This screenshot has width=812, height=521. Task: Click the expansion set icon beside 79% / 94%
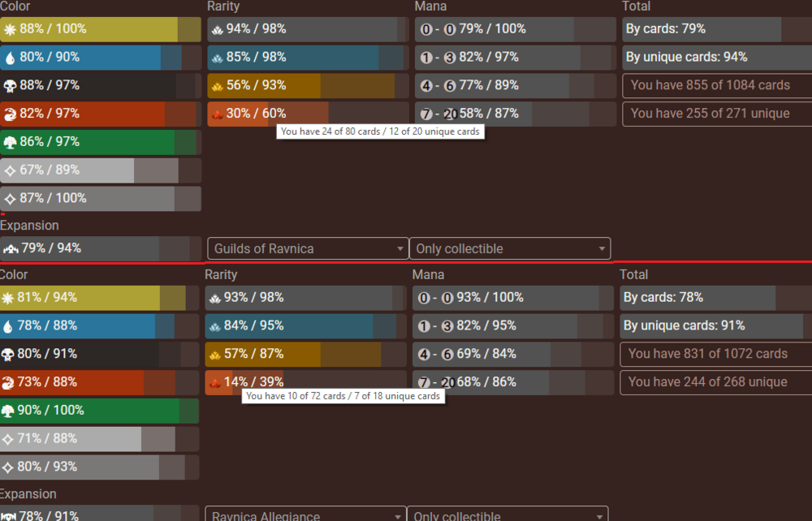pyautogui.click(x=11, y=248)
